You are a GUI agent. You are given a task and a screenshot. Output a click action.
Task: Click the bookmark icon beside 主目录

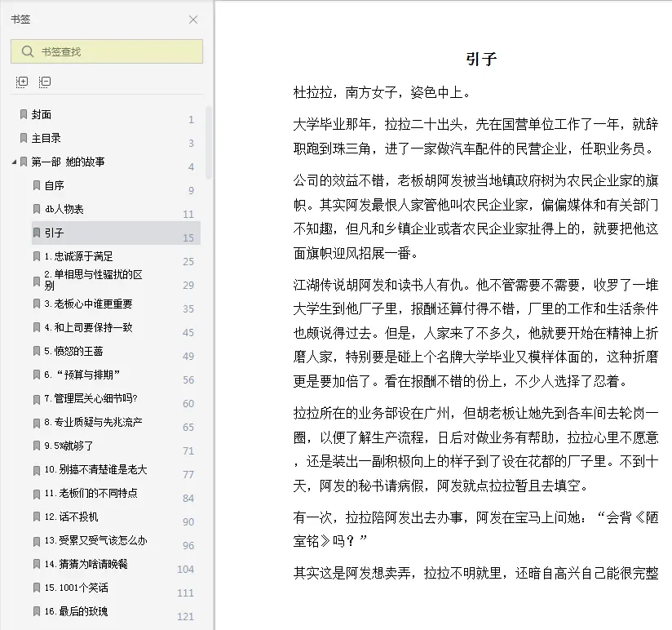(24, 138)
